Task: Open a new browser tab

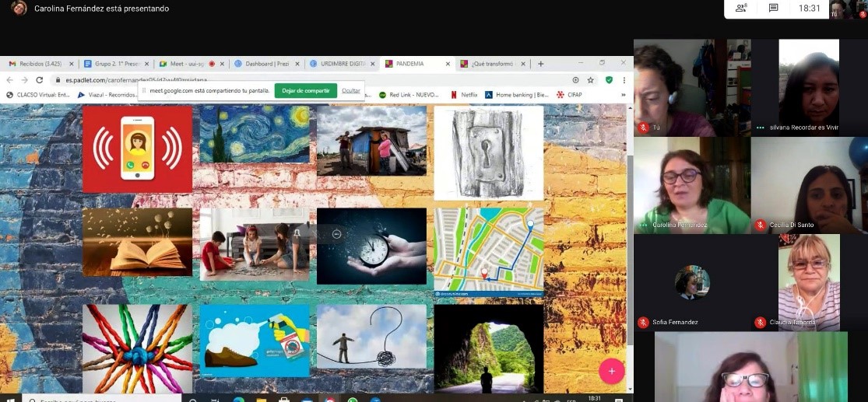Action: (x=541, y=64)
